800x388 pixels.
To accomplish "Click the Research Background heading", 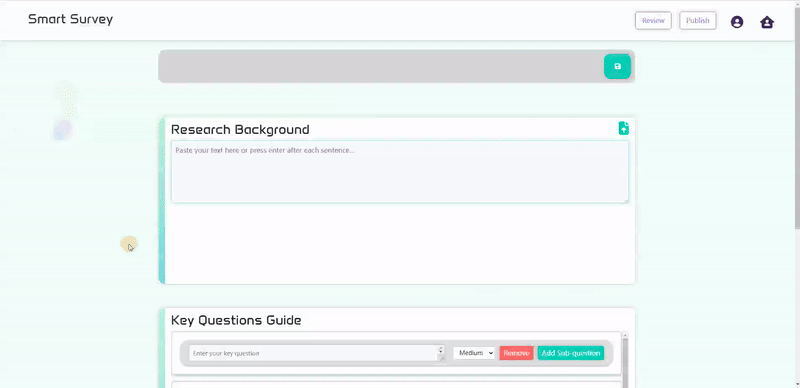I will click(240, 130).
